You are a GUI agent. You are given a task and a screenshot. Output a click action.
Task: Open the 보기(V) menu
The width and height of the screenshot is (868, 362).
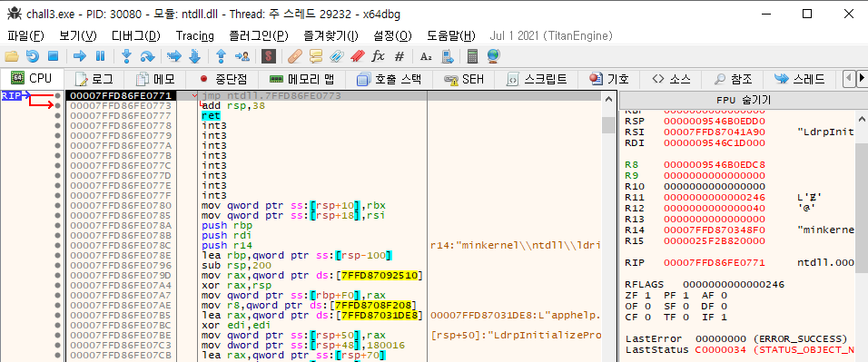click(78, 36)
